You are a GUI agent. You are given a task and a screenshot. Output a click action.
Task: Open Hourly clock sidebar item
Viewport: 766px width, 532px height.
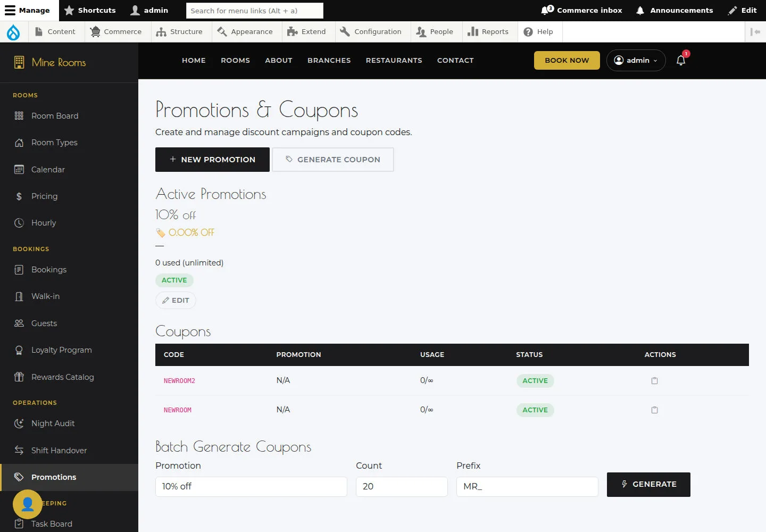[69, 223]
